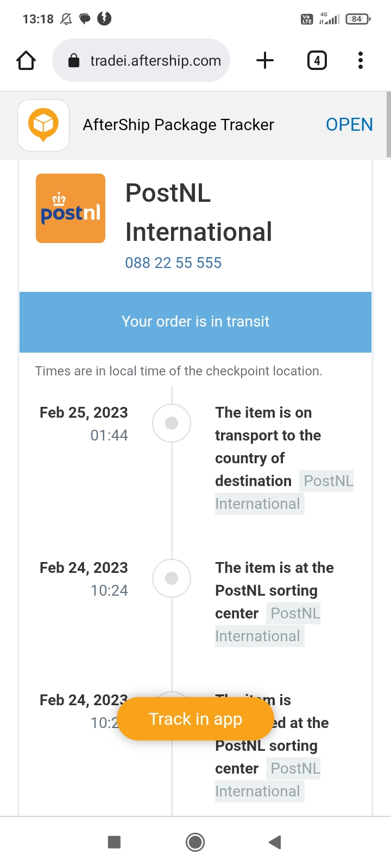Image resolution: width=391 pixels, height=868 pixels.
Task: Click the page scrollbar on the right edge
Action: [x=388, y=125]
